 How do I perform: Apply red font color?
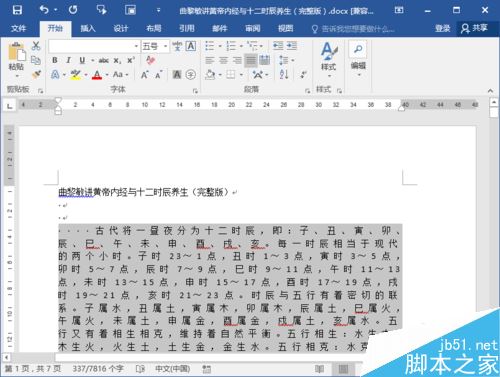pos(97,74)
